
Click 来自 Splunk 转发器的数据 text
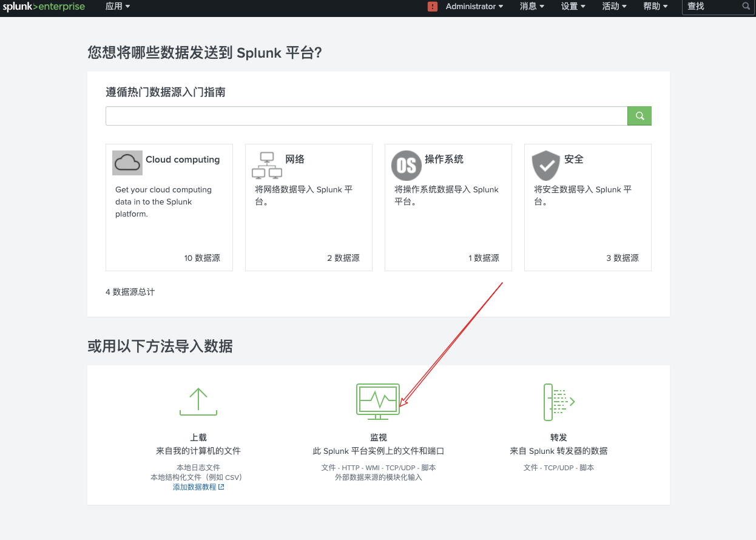[559, 451]
